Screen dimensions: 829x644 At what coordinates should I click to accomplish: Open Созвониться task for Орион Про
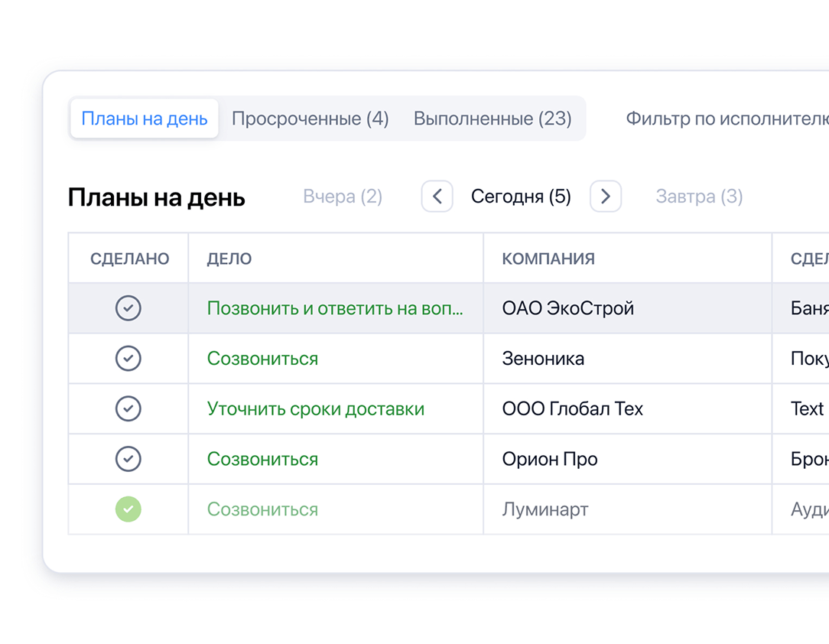pyautogui.click(x=262, y=459)
